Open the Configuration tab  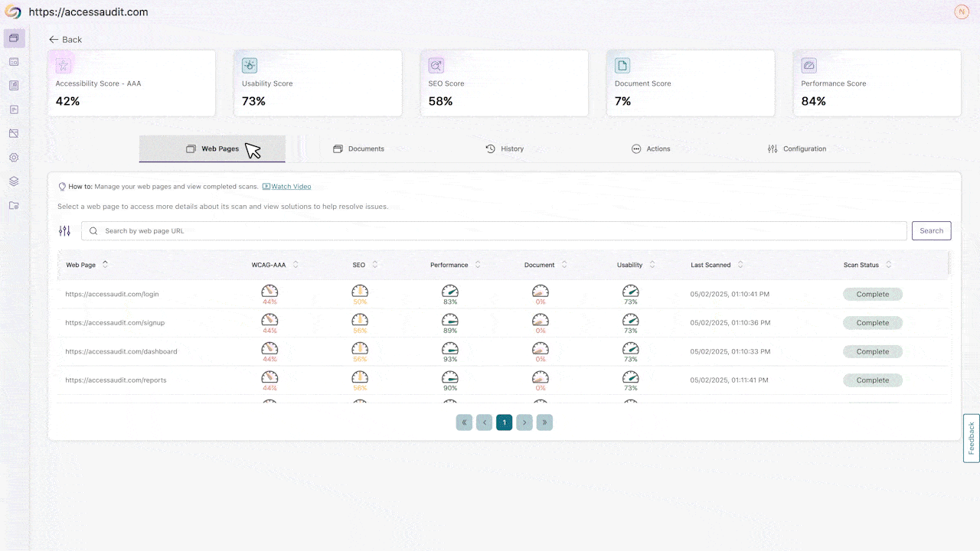[797, 148]
